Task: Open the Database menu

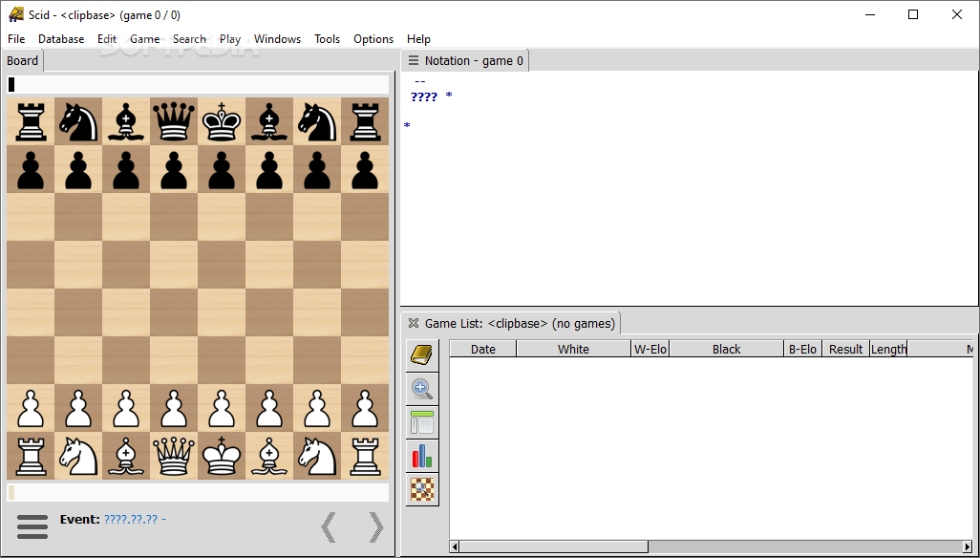Action: tap(61, 39)
